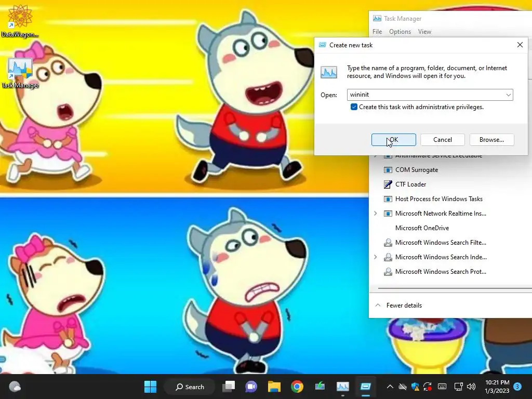The width and height of the screenshot is (532, 399).
Task: Expand Microsoft Network Realtime Inspection process
Action: (x=375, y=214)
